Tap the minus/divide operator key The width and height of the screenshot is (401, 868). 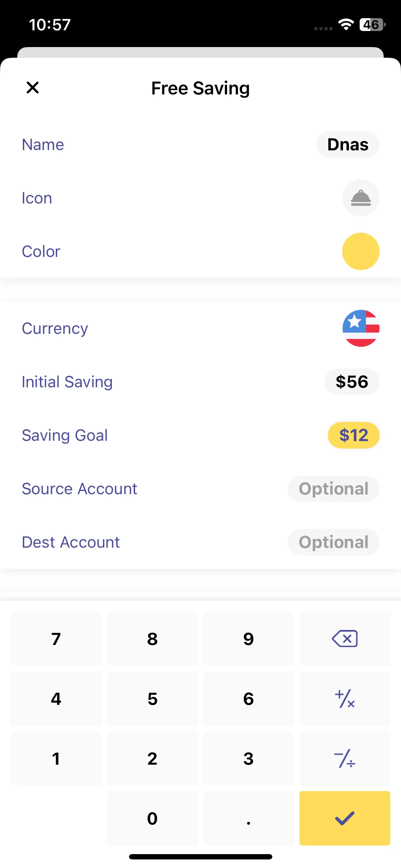[x=344, y=759]
